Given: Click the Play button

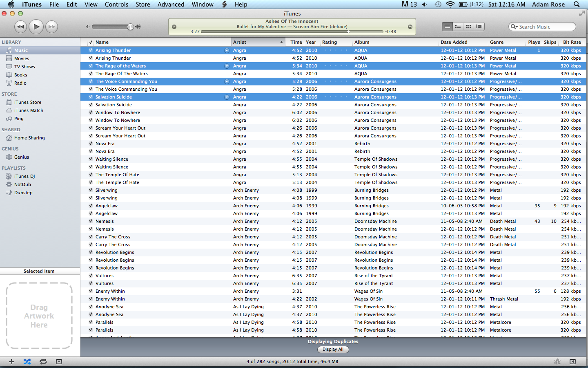Looking at the screenshot, I should (36, 27).
